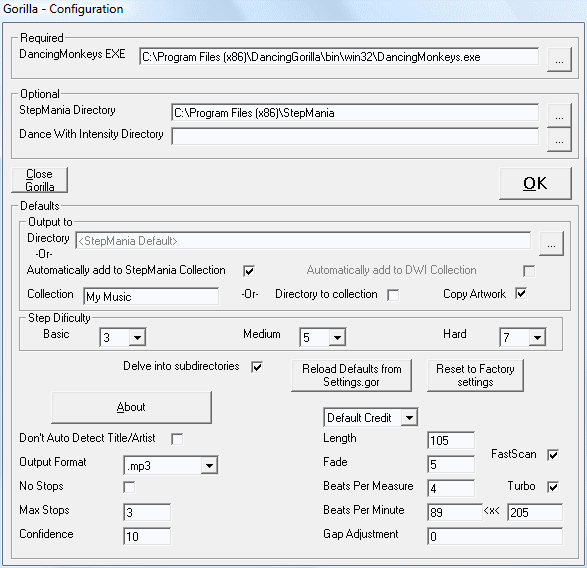
Task: Enable Don't Auto Detect Title/Artist
Action: (177, 439)
